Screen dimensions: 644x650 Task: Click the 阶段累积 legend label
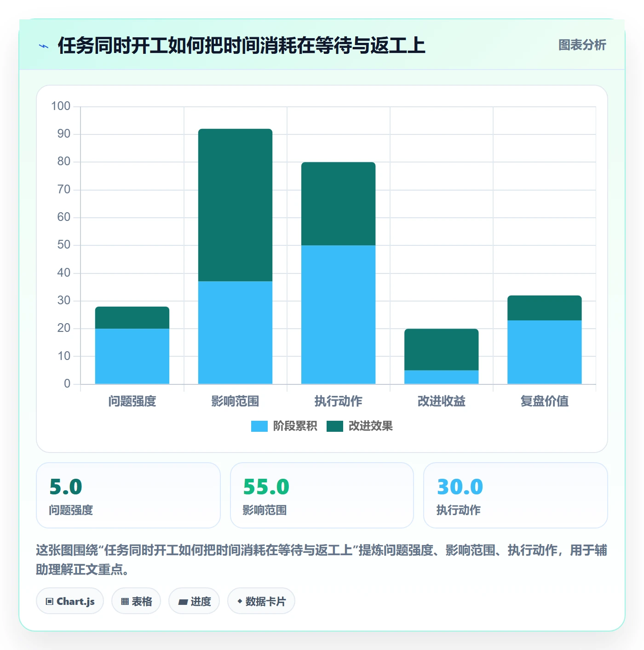click(x=295, y=426)
